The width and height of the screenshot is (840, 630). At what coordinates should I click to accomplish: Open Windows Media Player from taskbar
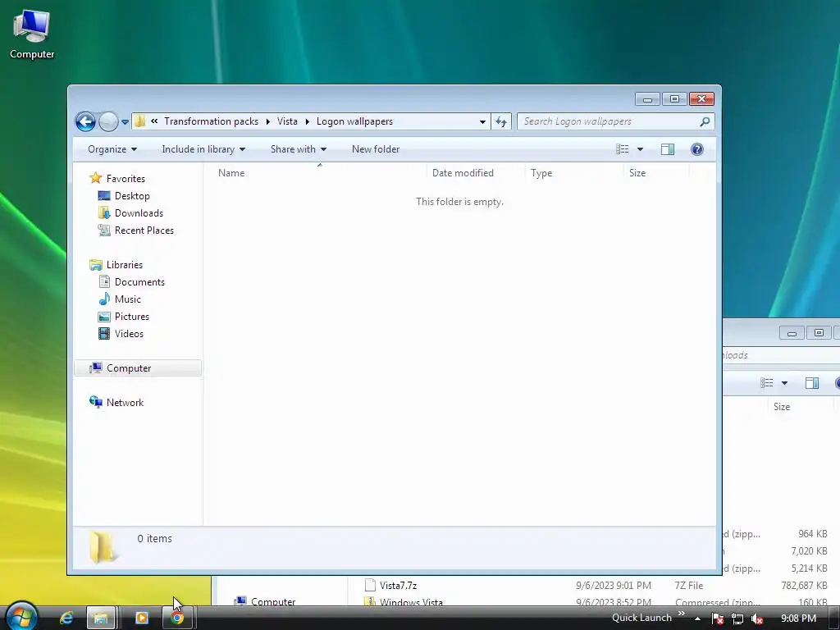(142, 618)
